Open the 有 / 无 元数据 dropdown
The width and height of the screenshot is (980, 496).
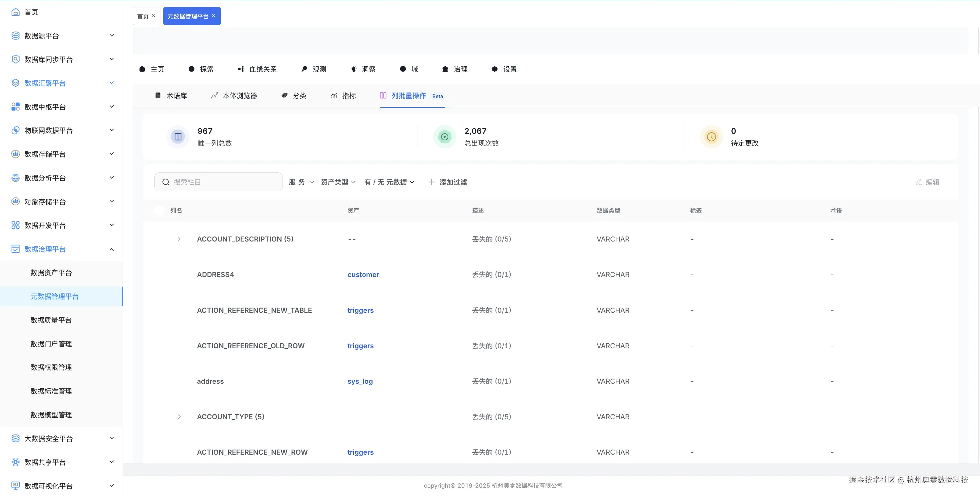[389, 182]
